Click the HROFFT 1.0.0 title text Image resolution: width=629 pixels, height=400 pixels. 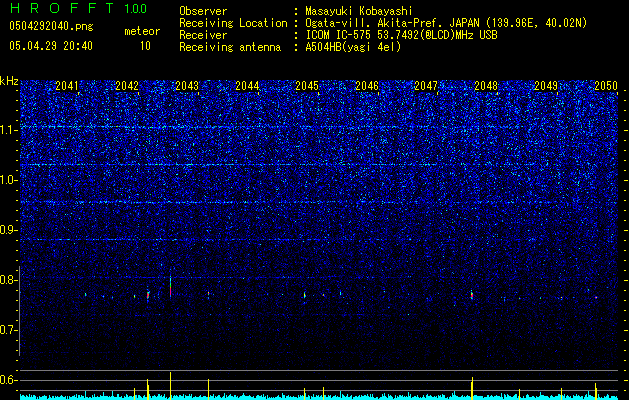[x=78, y=8]
